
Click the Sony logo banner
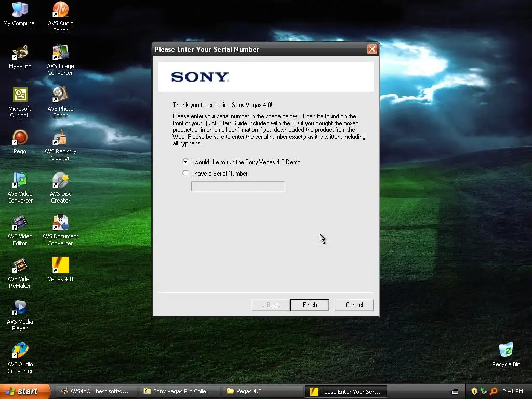(266, 77)
